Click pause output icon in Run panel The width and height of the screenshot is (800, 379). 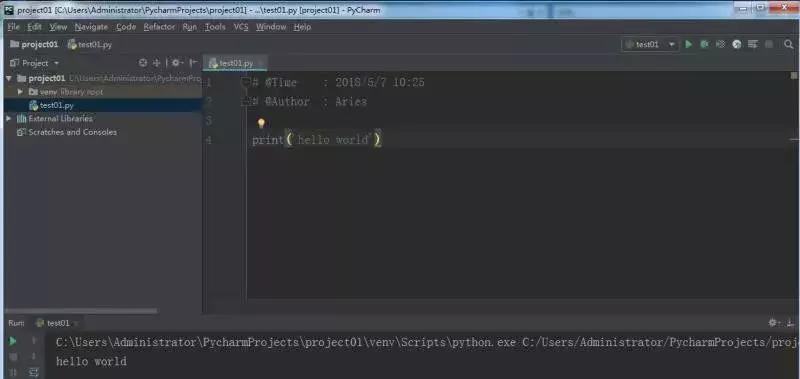point(13,372)
